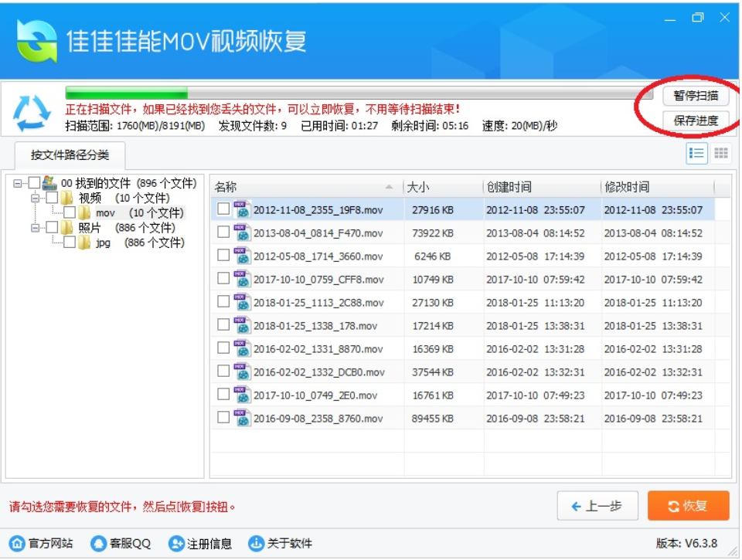Click MOV file icon for 2012-05-08_1714_3660.mov
The width and height of the screenshot is (742, 560).
point(242,256)
